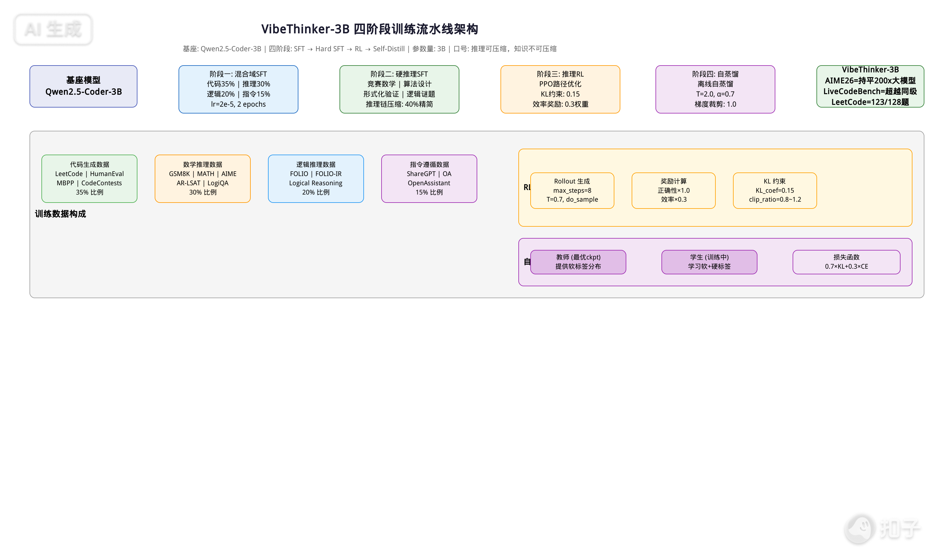
Task: Click the text LeetCode=123/128题
Action: [x=870, y=102]
